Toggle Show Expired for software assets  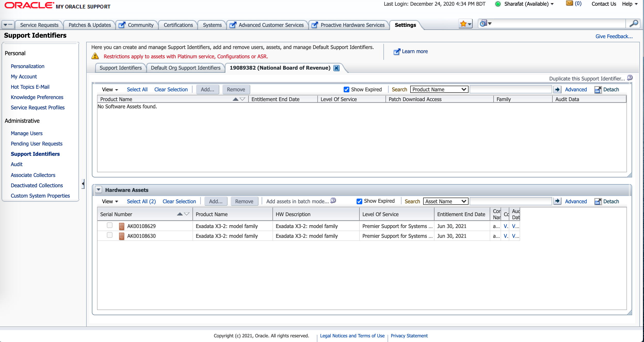pyautogui.click(x=347, y=89)
